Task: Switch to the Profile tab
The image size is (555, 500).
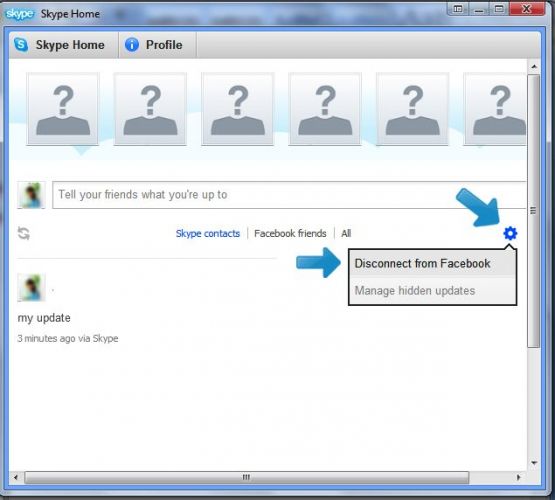Action: coord(157,45)
